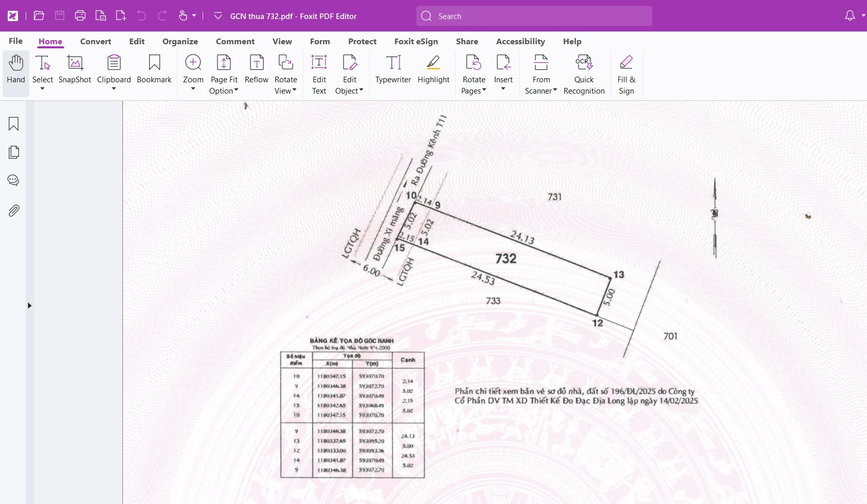The image size is (867, 504).
Task: Expand the left navigation panel arrow
Action: click(x=29, y=305)
